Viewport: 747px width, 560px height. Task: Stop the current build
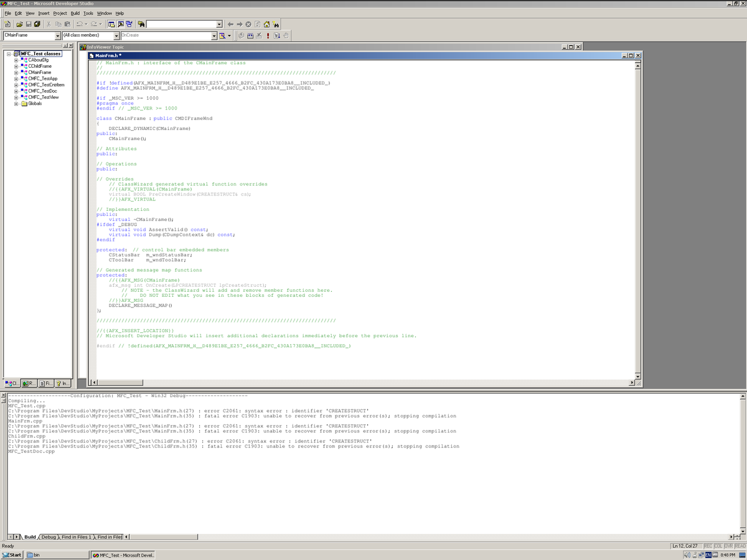click(x=259, y=37)
